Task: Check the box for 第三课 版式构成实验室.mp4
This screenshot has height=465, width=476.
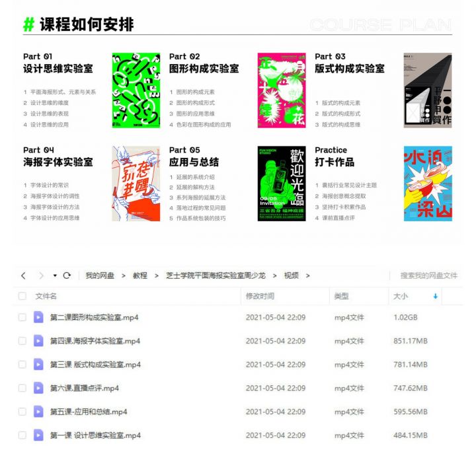Action: (x=22, y=365)
